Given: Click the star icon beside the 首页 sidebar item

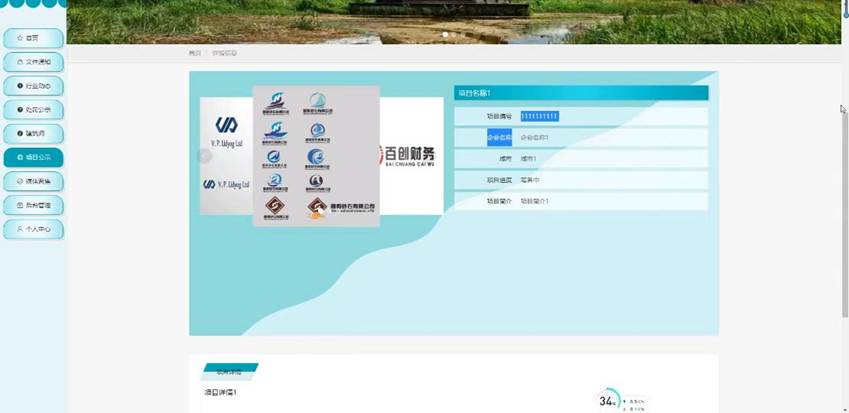Looking at the screenshot, I should tap(20, 38).
